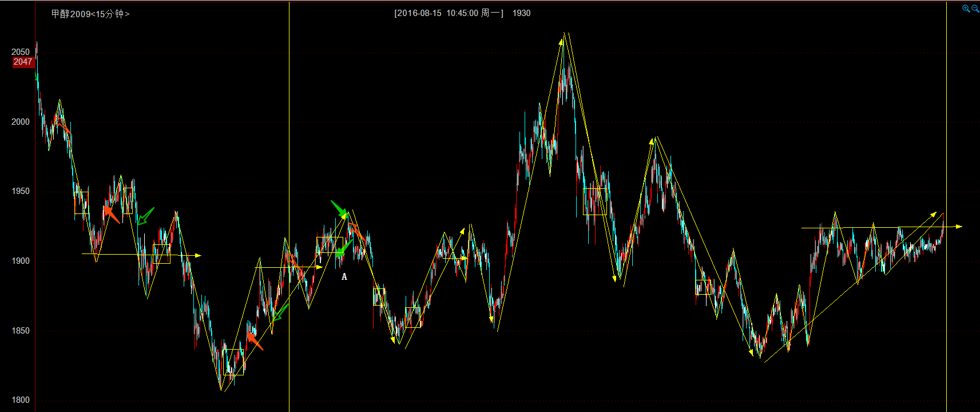The image size is (980, 412).
Task: Zoom out the chart with the minus magnifier
Action: (975, 9)
